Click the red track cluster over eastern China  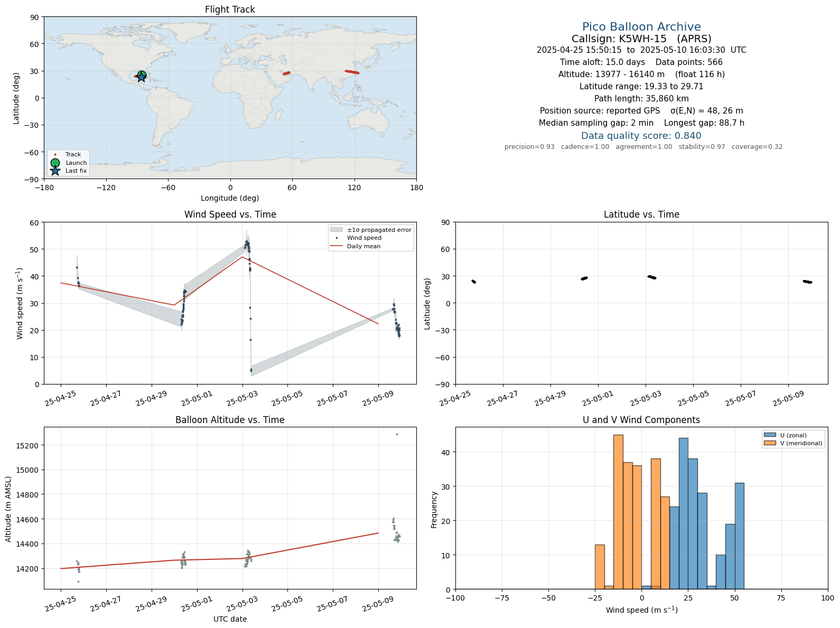[352, 72]
